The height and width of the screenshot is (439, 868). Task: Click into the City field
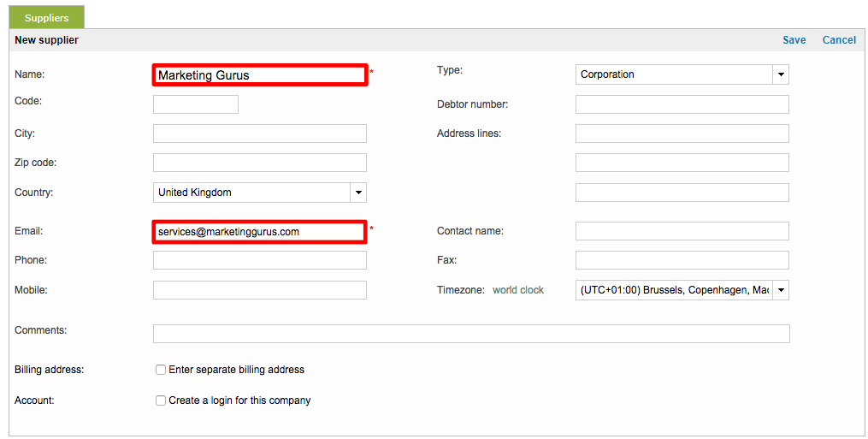coord(259,133)
